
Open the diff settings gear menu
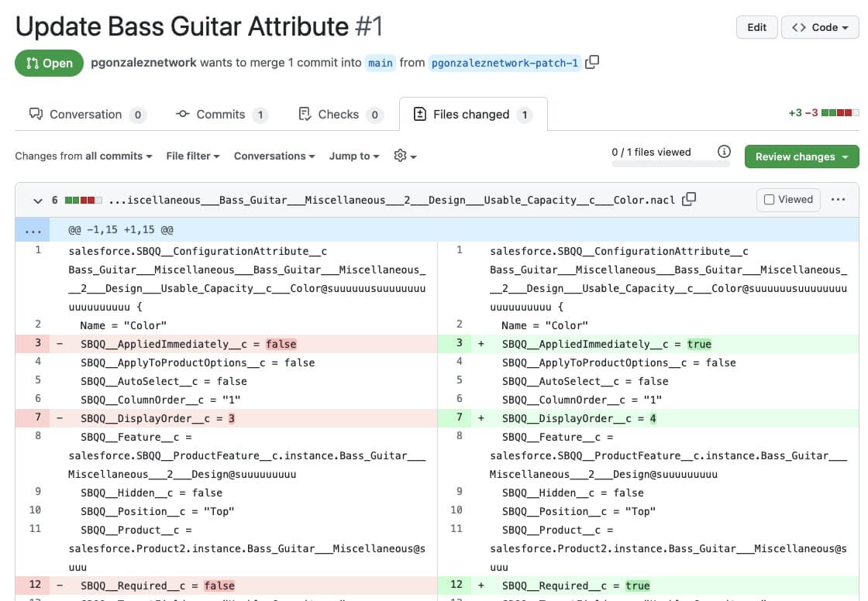tap(405, 156)
